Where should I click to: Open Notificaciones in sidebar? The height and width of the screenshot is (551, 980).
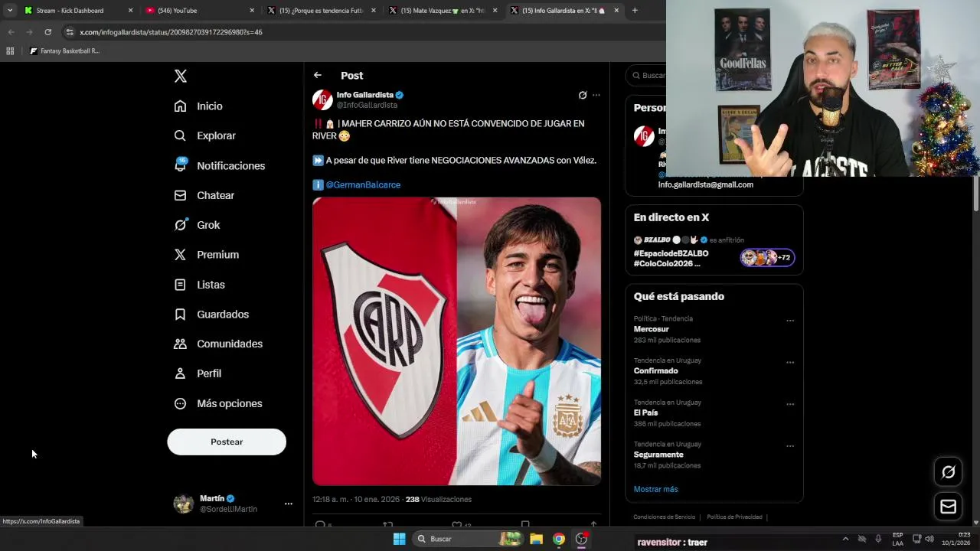pos(219,165)
